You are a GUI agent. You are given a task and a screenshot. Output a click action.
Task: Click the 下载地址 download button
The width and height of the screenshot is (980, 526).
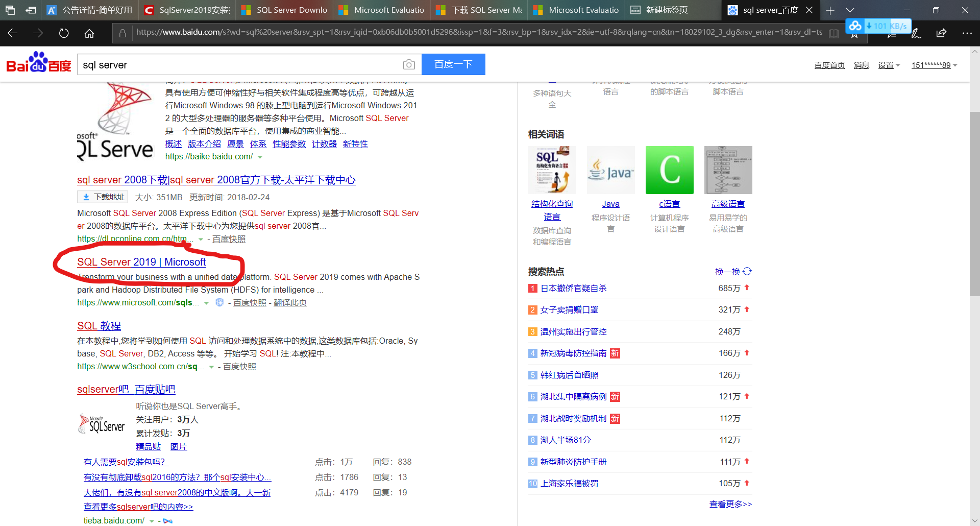tap(104, 197)
